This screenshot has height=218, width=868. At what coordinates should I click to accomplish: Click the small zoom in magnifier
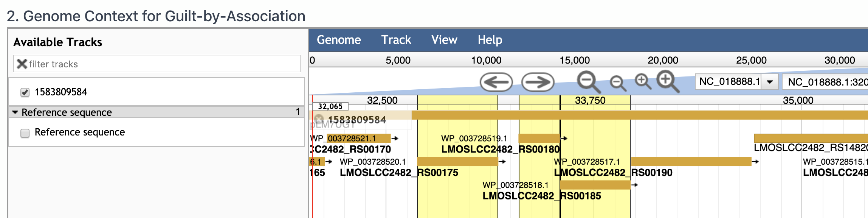click(x=643, y=81)
